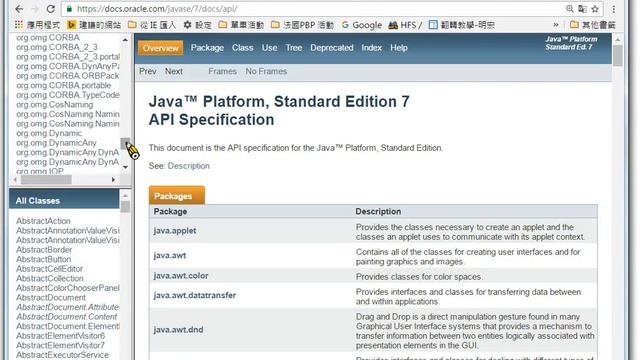Viewport: 640px width, 360px height.
Task: Open the AbstractAction class
Action: coord(43,221)
